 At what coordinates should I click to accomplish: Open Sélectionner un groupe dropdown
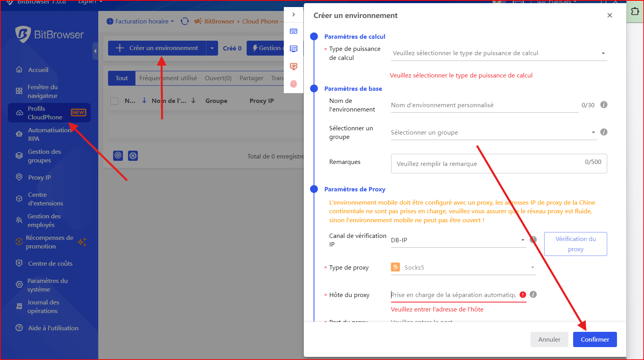pos(494,133)
